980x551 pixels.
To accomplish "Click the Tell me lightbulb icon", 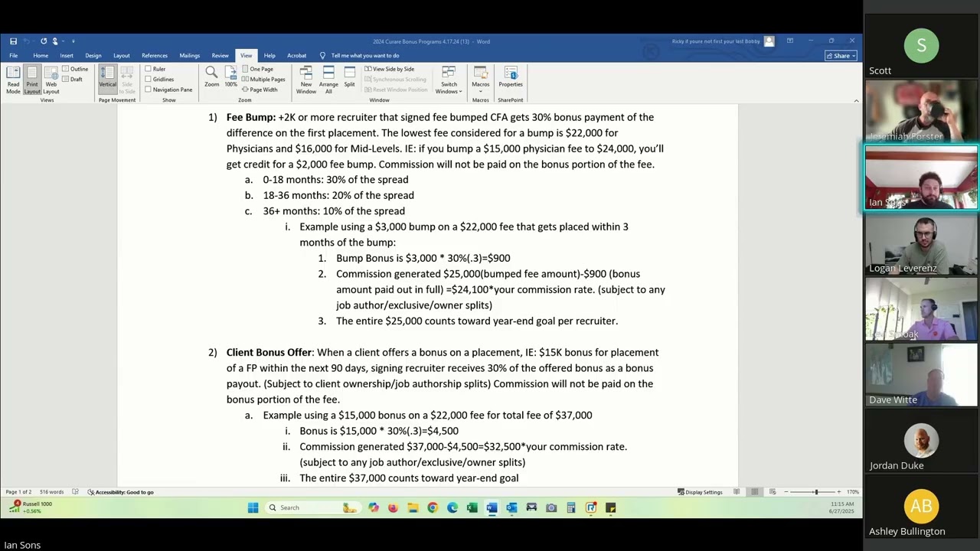I will click(x=322, y=55).
